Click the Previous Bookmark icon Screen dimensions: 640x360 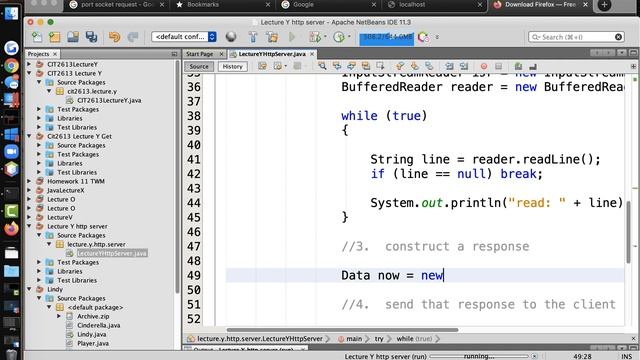click(400, 66)
